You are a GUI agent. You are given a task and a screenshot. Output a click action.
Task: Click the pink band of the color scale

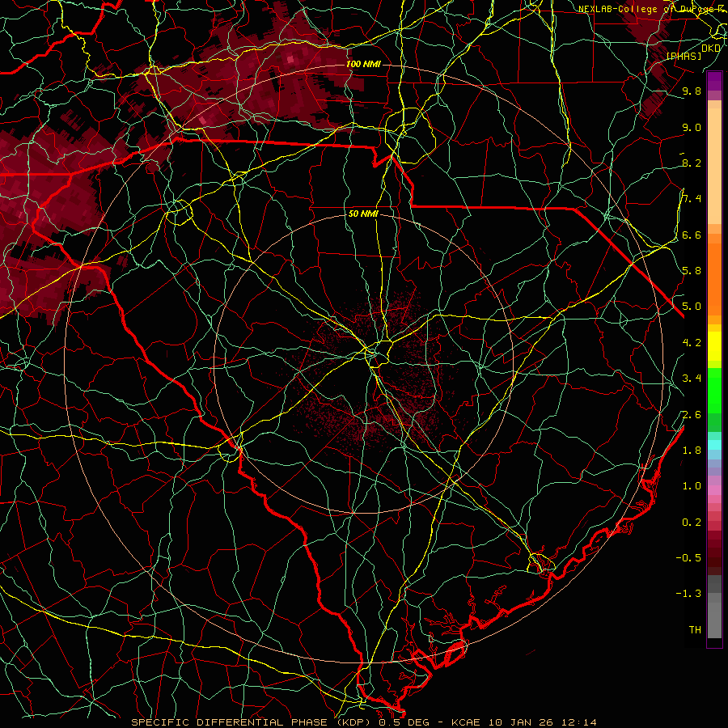tap(714, 490)
